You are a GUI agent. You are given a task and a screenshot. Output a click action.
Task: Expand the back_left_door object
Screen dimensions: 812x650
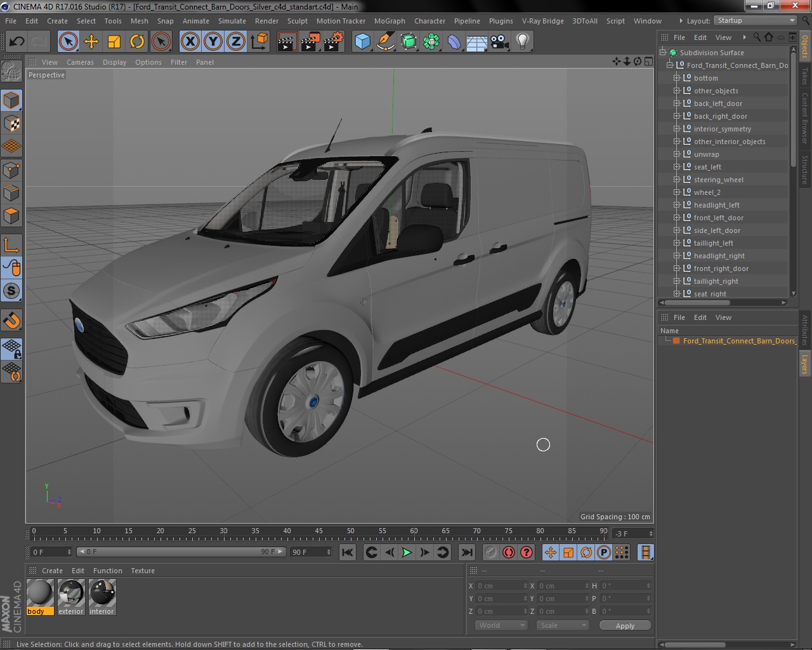(677, 103)
